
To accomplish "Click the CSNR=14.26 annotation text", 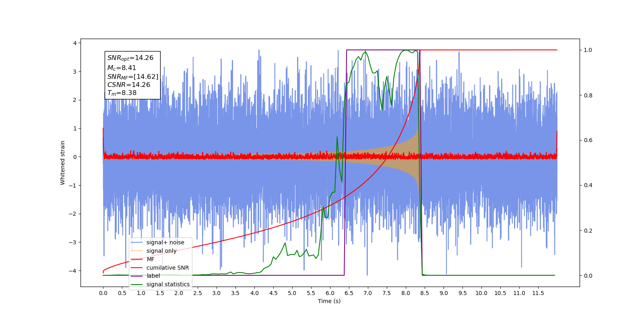I will tap(129, 85).
